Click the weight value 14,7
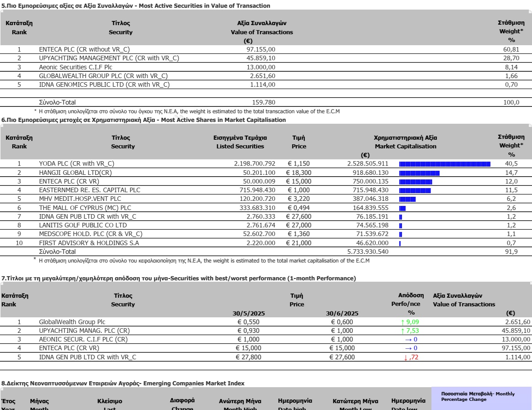The height and width of the screenshot is (410, 532). tap(511, 173)
